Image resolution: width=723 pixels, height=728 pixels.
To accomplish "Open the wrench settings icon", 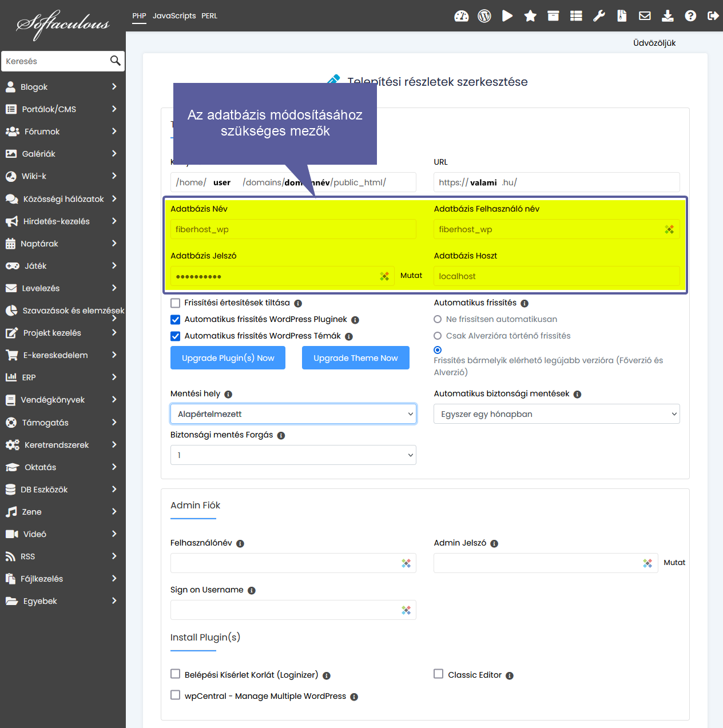I will pyautogui.click(x=599, y=16).
